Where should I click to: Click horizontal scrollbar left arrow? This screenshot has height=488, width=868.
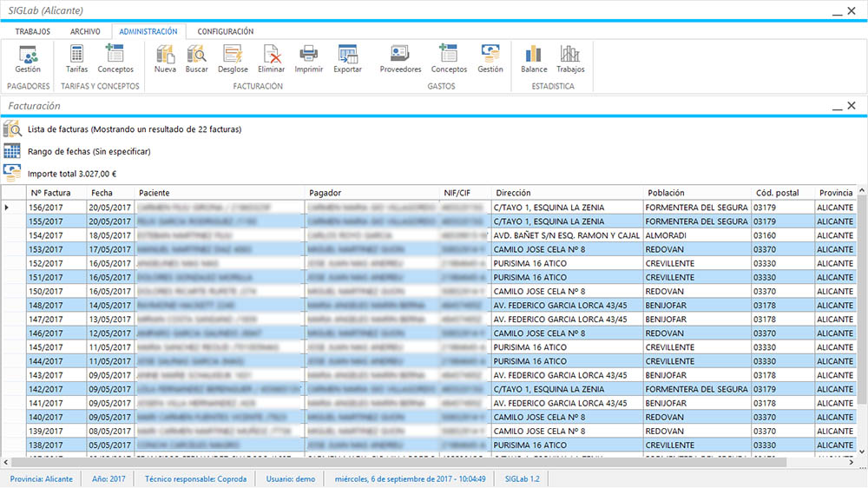click(x=6, y=462)
